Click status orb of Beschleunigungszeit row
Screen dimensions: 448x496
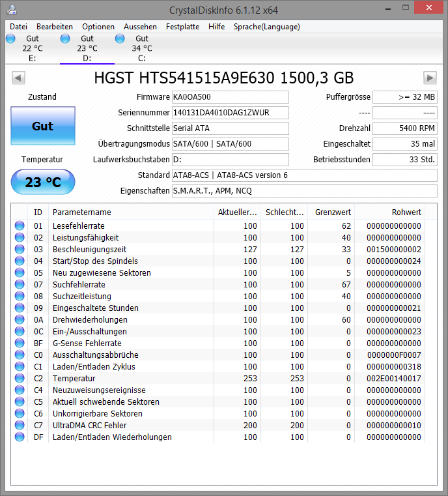point(20,249)
